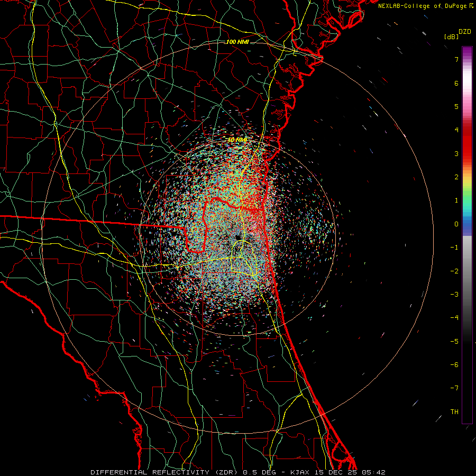Click the 7 tick label on the scale

(x=456, y=59)
